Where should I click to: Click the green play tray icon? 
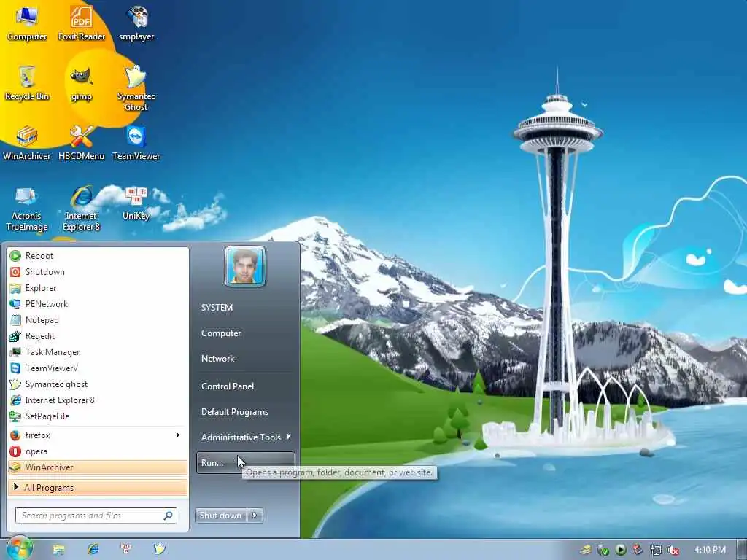(620, 550)
